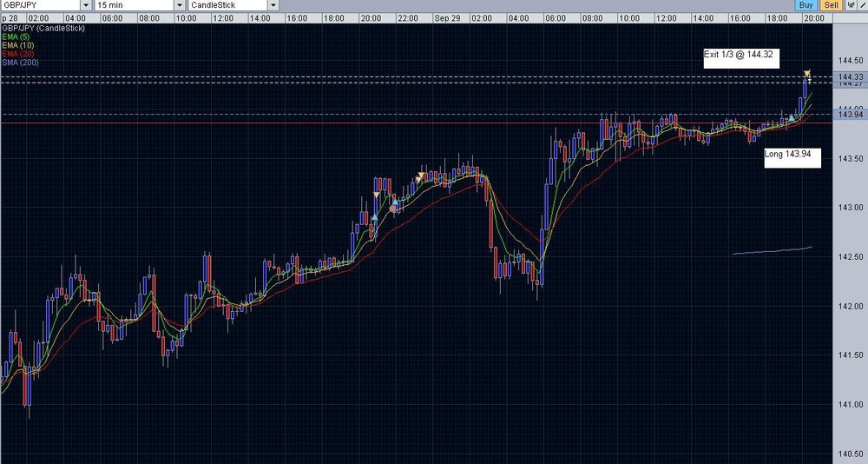Click the orange down-arrow marker above 20:00 candle

[377, 195]
